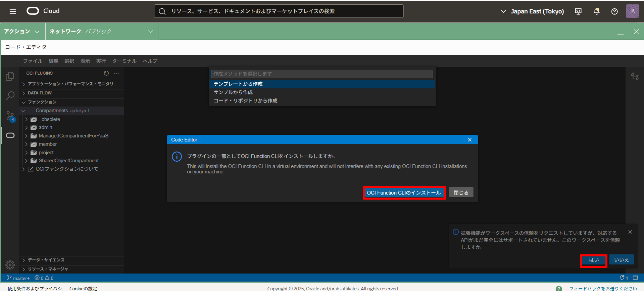
Task: Open the help question mark icon
Action: tap(614, 11)
